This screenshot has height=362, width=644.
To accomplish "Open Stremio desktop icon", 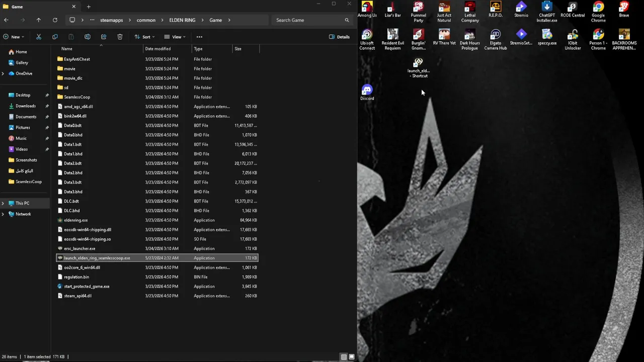I will [521, 10].
